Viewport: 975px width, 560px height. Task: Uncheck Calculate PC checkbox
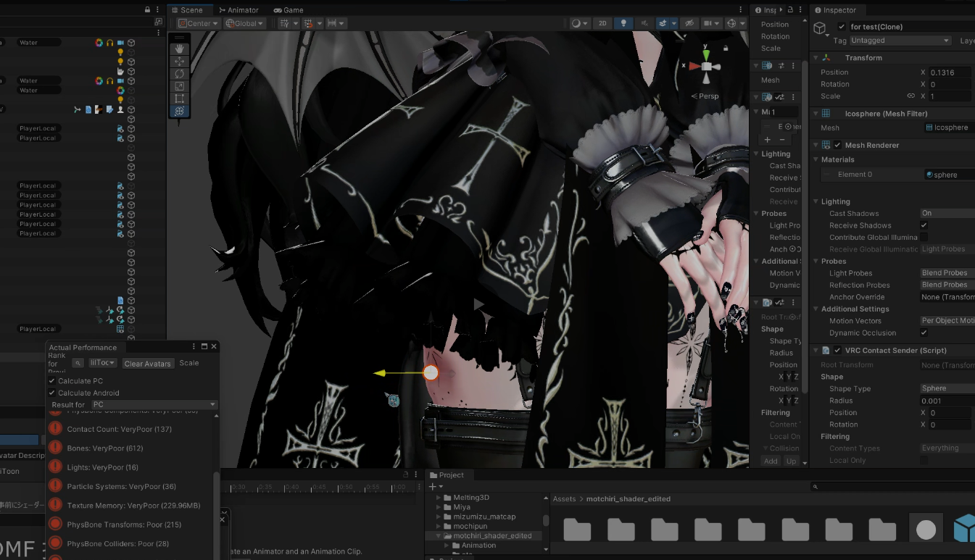[x=51, y=380]
